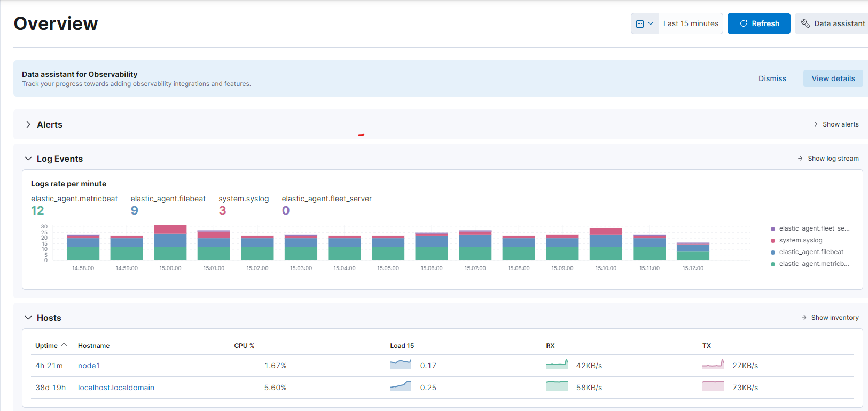Click the node1 Load 15 sparkline

pos(401,364)
